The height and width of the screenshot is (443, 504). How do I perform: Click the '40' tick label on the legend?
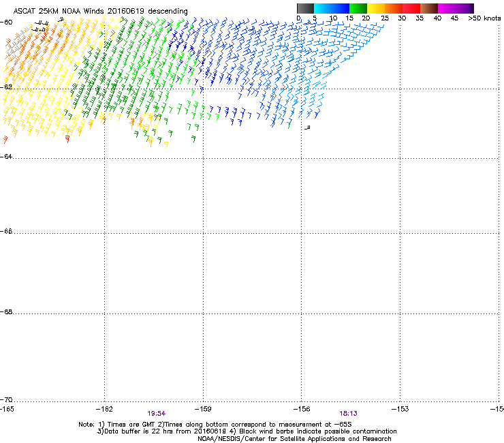(437, 18)
